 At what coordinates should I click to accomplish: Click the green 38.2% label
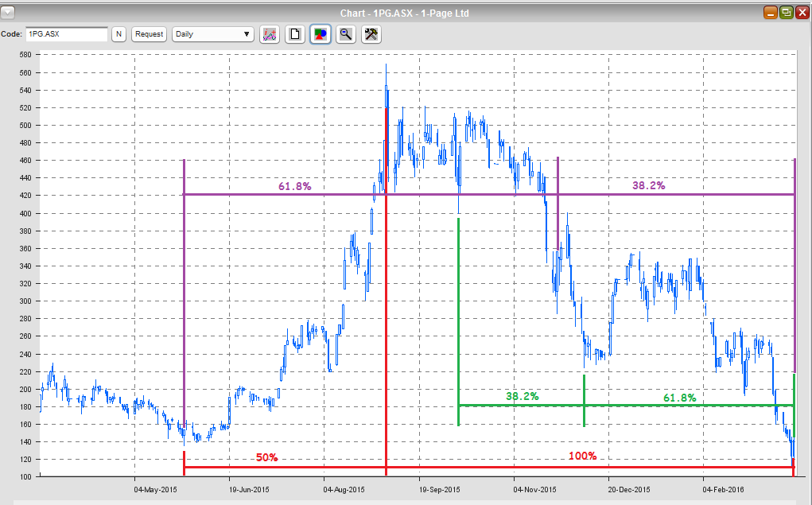click(x=522, y=396)
